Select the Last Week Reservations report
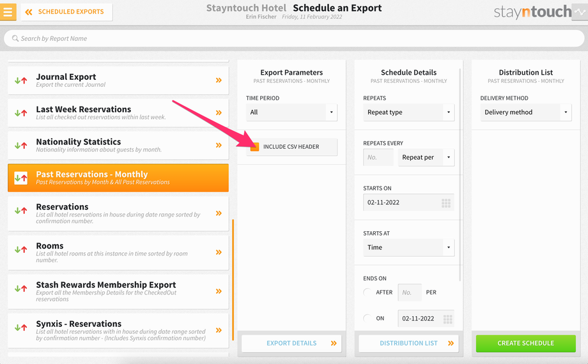588x364 pixels. point(118,113)
